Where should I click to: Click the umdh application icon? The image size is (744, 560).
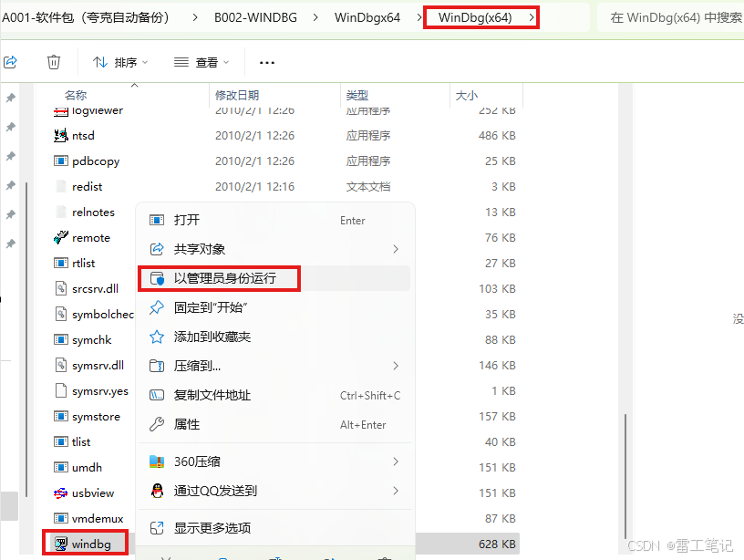coord(61,468)
